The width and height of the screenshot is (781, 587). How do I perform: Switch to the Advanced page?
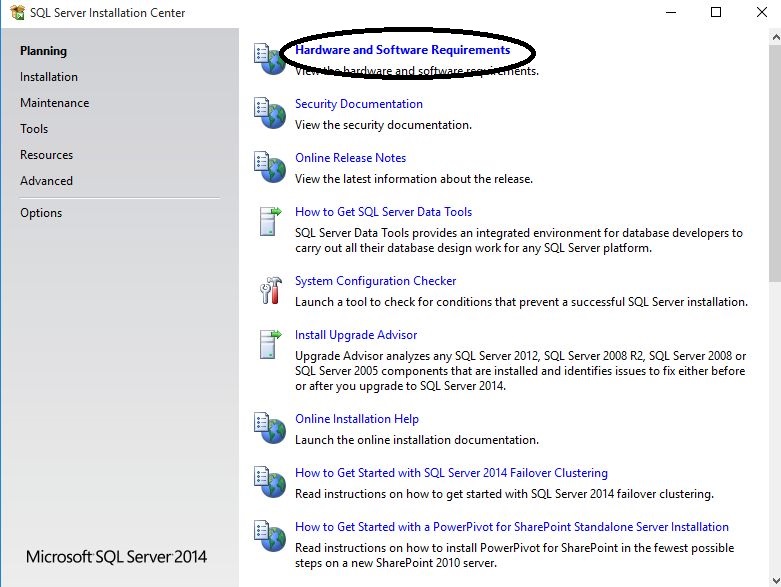tap(46, 181)
